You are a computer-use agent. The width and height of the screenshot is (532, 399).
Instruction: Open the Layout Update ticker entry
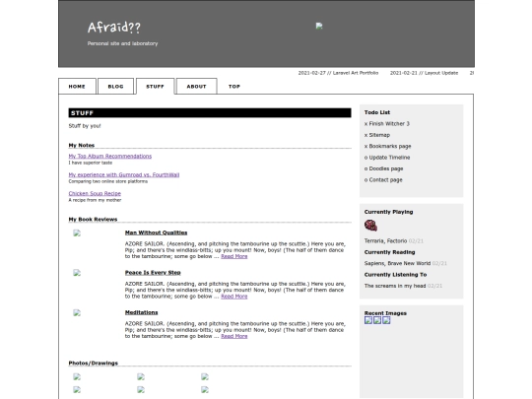424,73
